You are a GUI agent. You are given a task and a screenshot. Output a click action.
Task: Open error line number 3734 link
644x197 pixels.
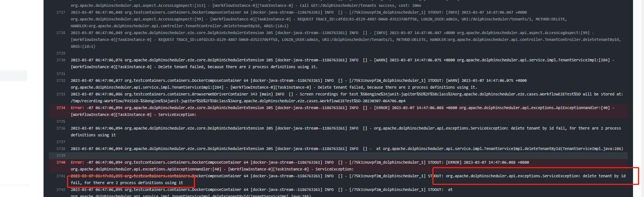pos(61,108)
